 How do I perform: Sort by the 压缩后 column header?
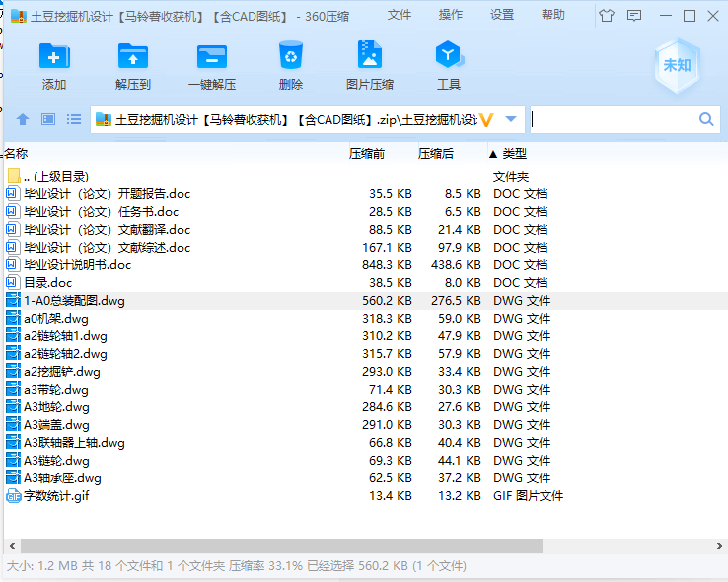435,153
